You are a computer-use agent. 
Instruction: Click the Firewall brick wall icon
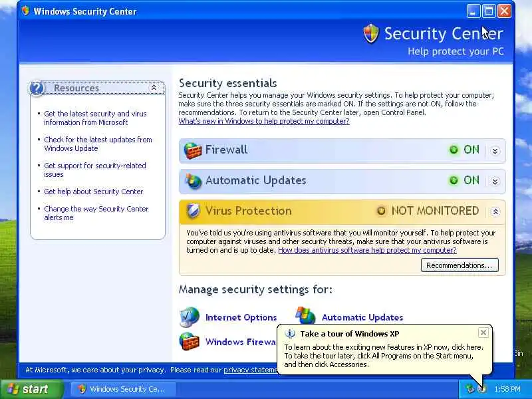[192, 151]
